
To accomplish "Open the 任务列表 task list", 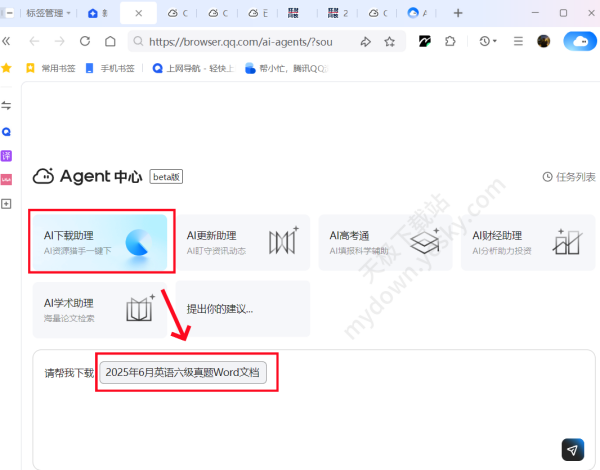I will click(x=568, y=177).
